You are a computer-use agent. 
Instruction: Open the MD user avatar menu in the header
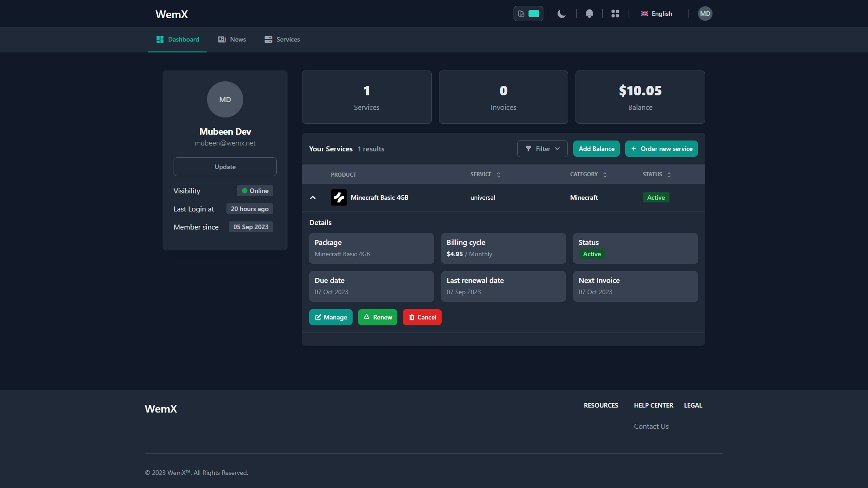tap(705, 14)
